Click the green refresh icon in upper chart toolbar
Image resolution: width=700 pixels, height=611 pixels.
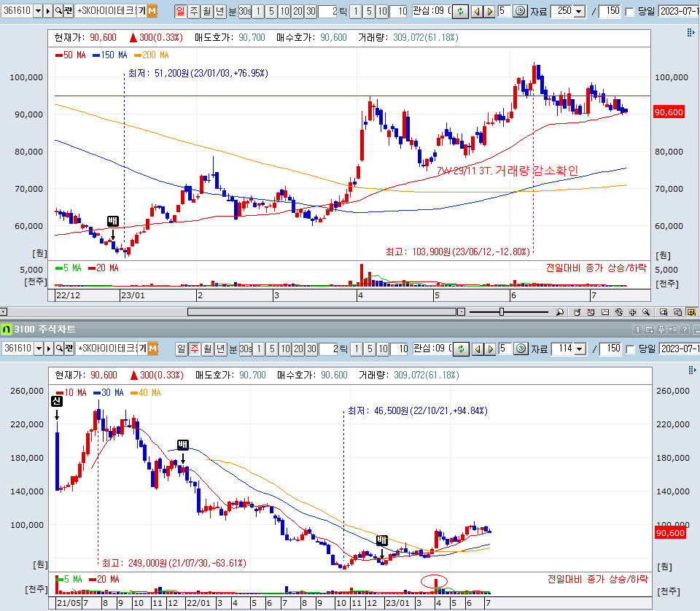[460, 12]
